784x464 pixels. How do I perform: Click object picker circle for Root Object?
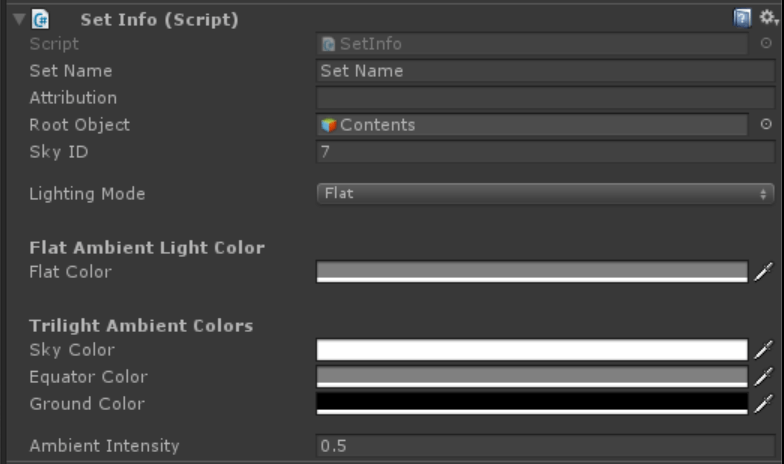coord(766,124)
